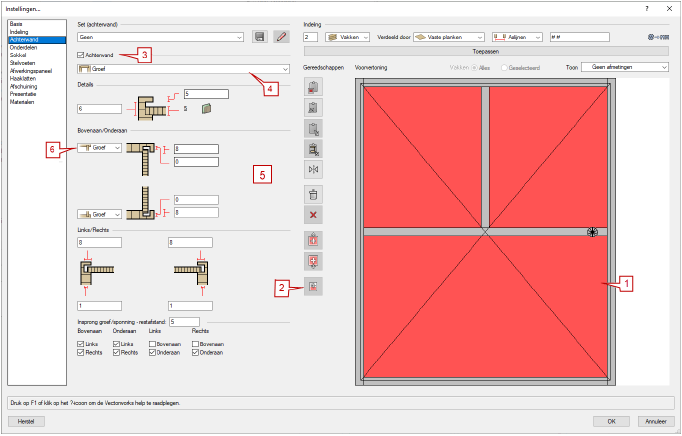Select the Geselecteerd radio button
The image size is (682, 436).
504,68
